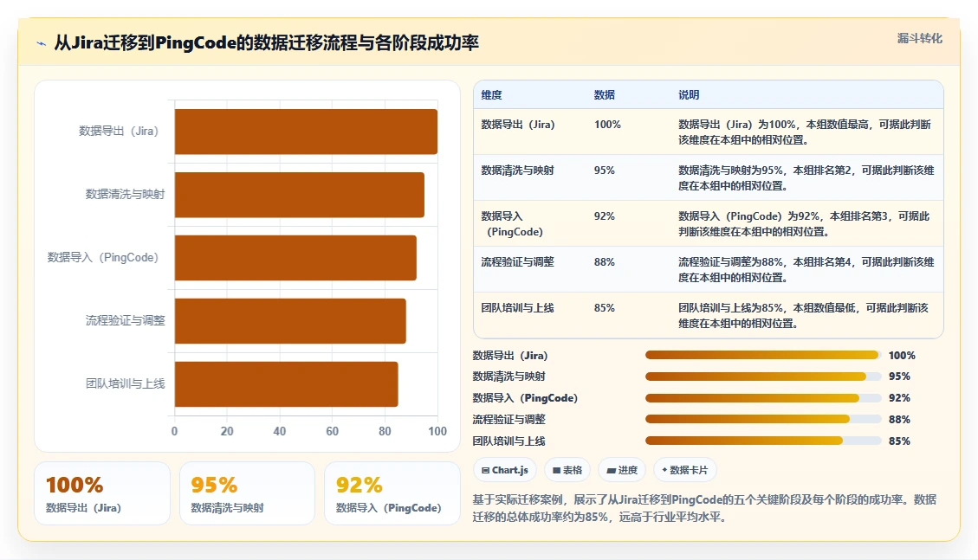Image resolution: width=978 pixels, height=560 pixels.
Task: Click the 数据清洗与映射 chart bar
Action: coord(300,195)
